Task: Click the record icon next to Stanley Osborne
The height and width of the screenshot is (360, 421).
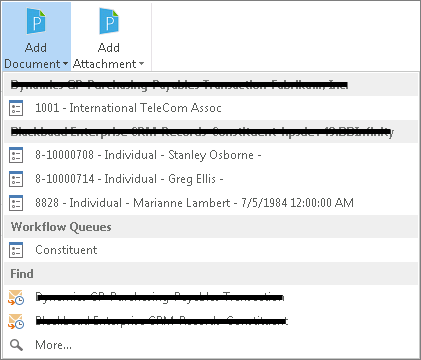Action: tap(16, 155)
